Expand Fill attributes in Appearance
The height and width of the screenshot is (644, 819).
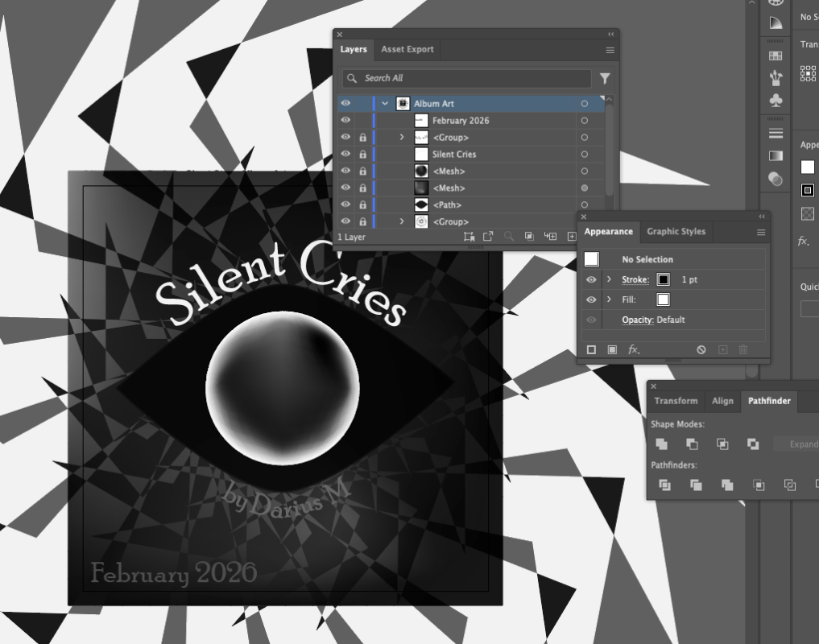(x=609, y=299)
